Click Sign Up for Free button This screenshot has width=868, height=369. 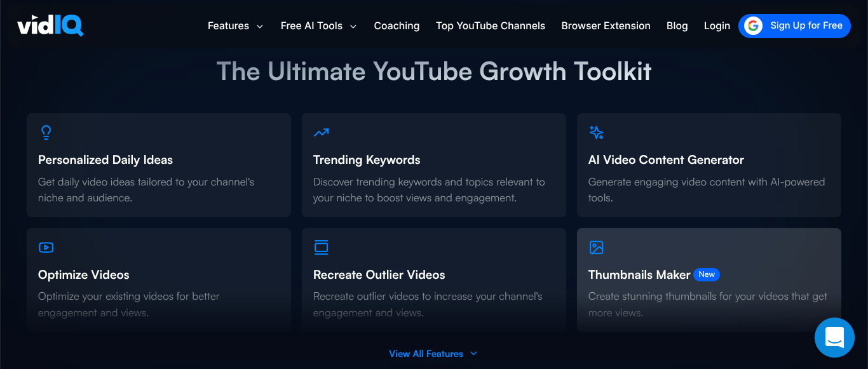point(794,26)
